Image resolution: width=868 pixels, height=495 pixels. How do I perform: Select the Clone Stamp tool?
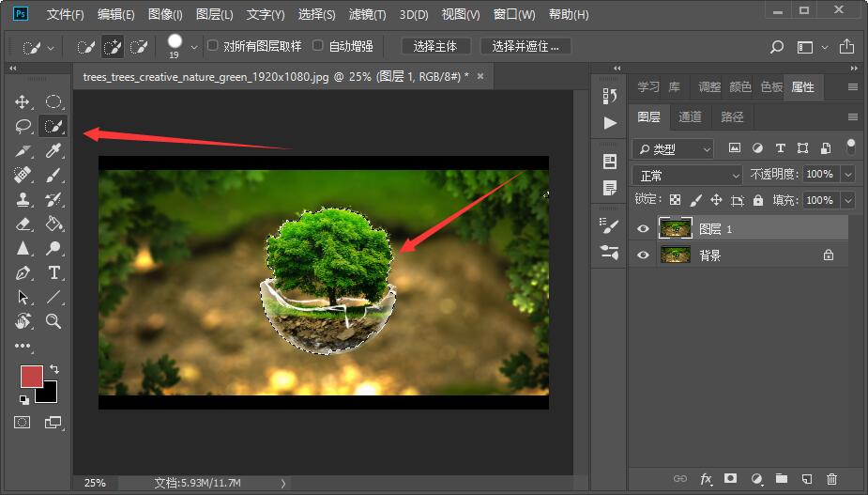23,199
